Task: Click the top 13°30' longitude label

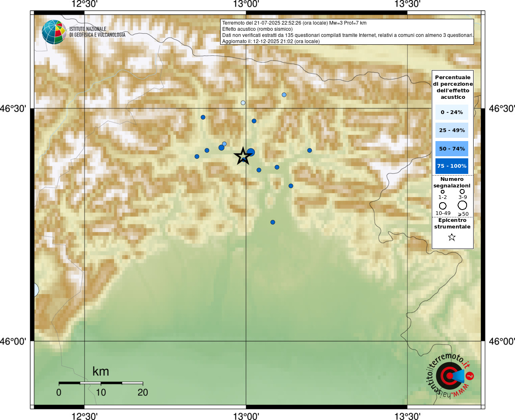Action: [x=407, y=4]
